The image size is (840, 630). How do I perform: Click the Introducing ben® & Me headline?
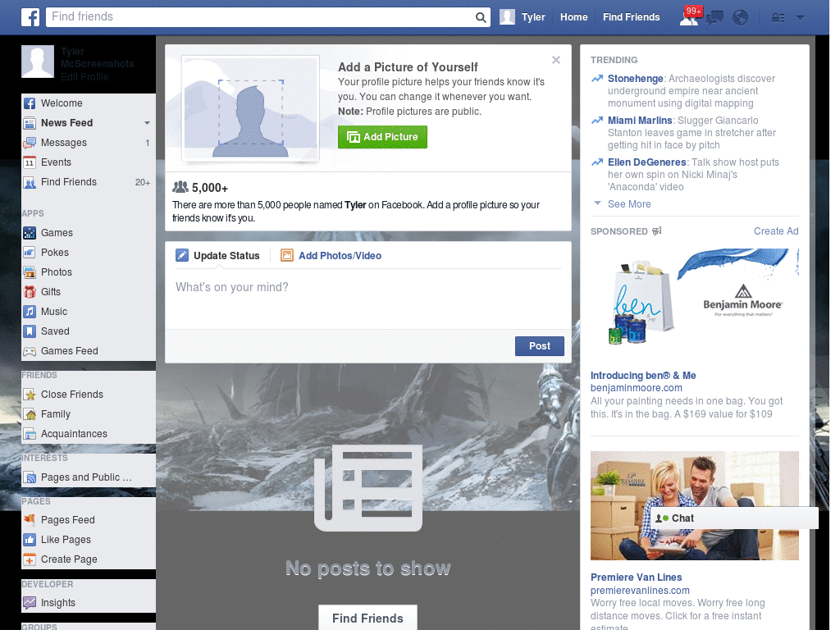tap(643, 376)
